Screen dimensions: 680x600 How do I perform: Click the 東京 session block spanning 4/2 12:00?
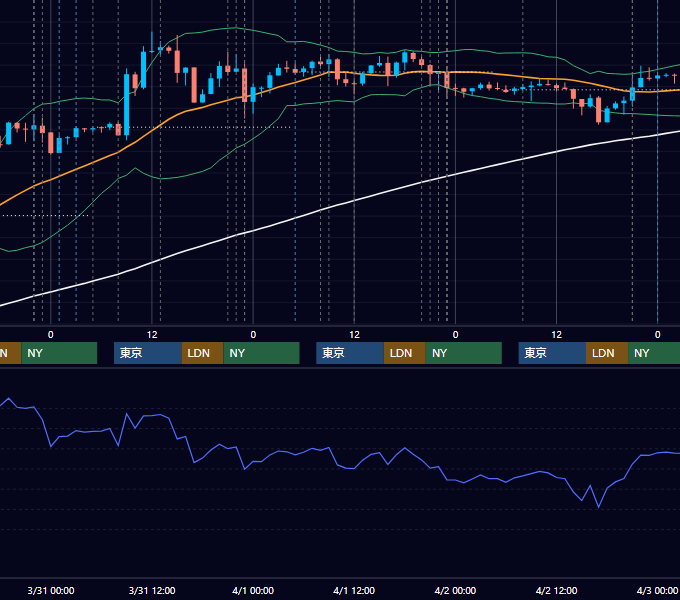tap(552, 353)
